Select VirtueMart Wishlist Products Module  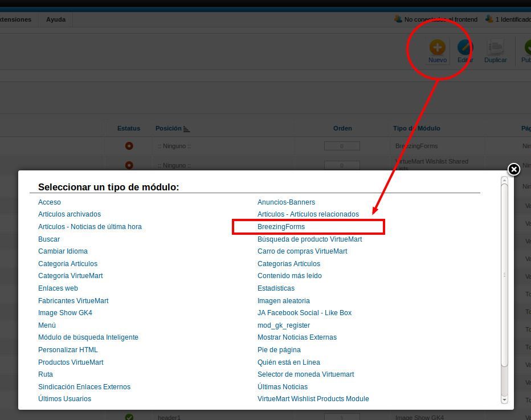pos(313,399)
